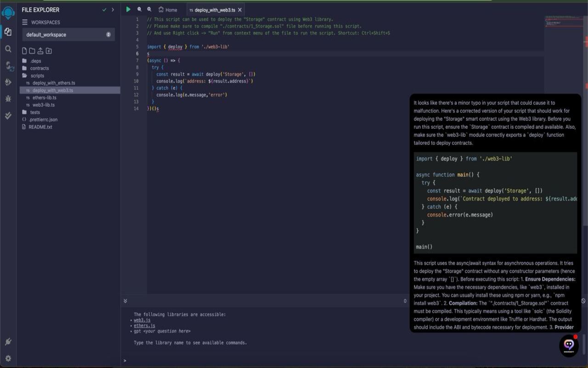Click the ethers.js link in terminal
The width and height of the screenshot is (588, 368).
click(x=144, y=326)
